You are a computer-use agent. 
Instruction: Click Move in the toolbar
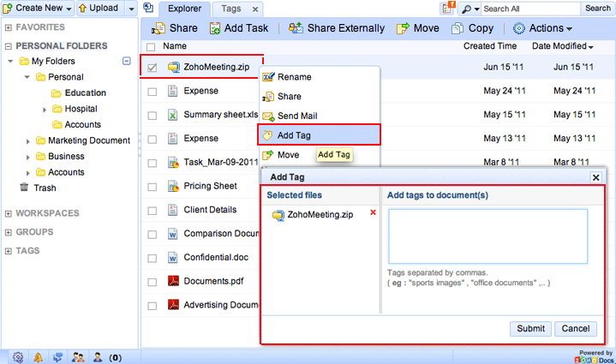pyautogui.click(x=417, y=28)
